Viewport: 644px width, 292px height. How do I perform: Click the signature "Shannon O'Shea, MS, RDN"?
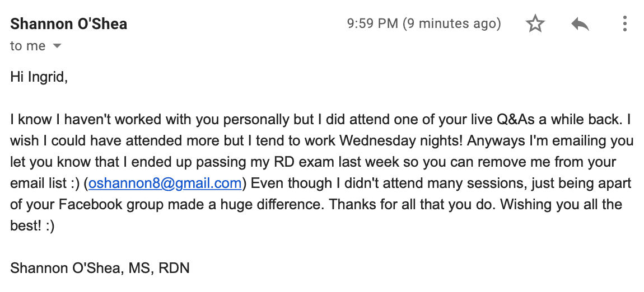click(100, 268)
